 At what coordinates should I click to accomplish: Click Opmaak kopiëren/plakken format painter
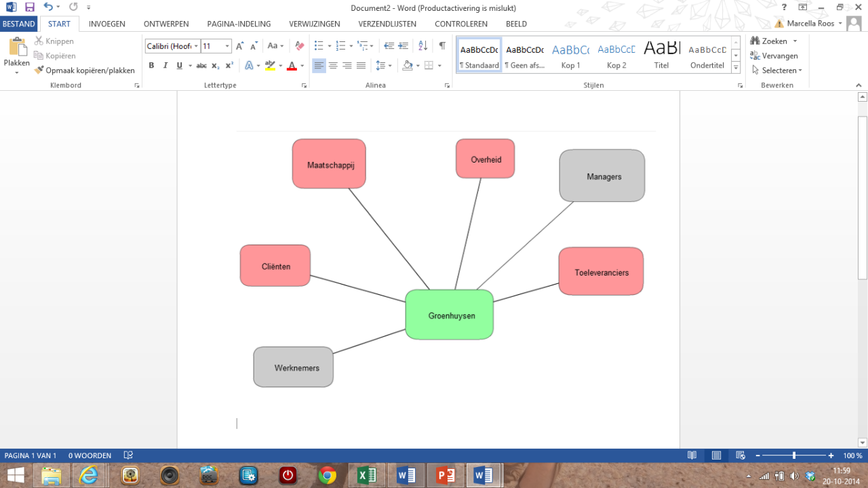click(x=85, y=70)
